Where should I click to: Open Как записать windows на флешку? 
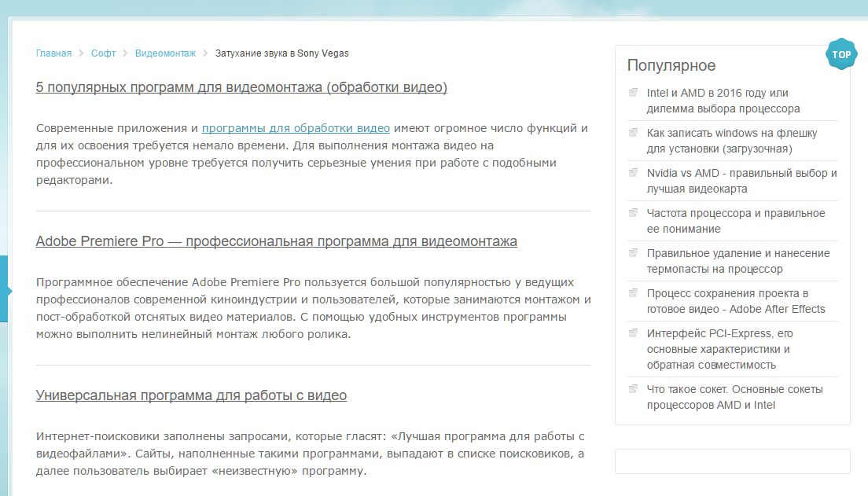(x=732, y=141)
